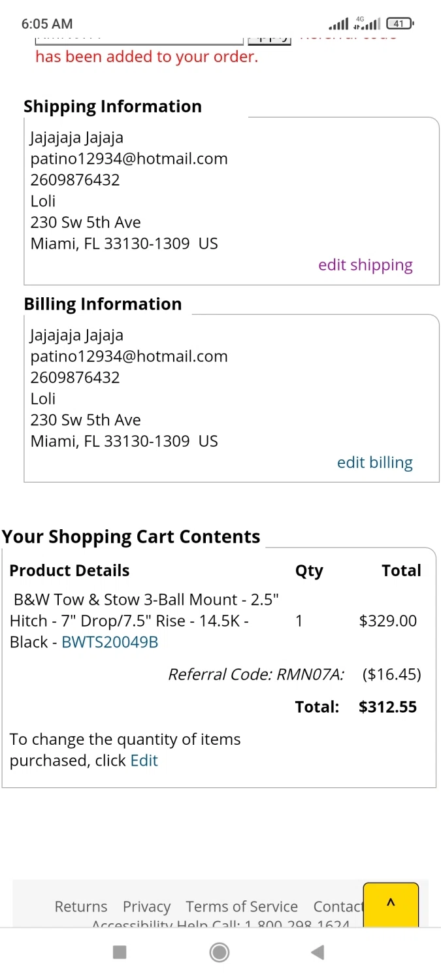Click the order total $312.55
441x980 pixels.
(x=387, y=706)
